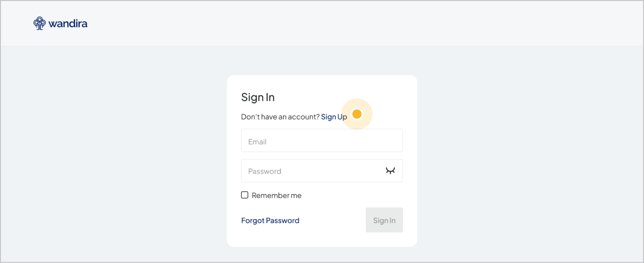
Task: Click the orange hotspot dot beside Sign Up
Action: 357,114
